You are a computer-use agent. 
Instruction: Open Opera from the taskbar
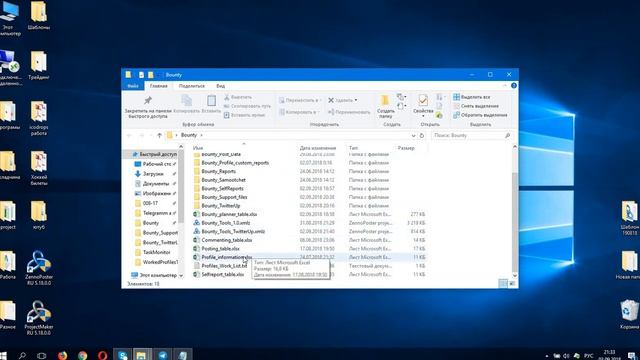pyautogui.click(x=102, y=355)
